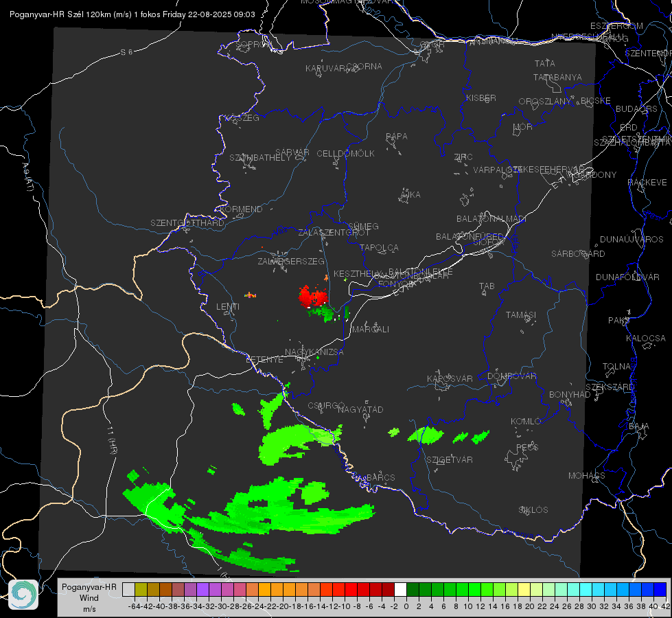The image size is (672, 618).
Task: Select the ZALAEGERSZEG city label
Action: pos(291,261)
